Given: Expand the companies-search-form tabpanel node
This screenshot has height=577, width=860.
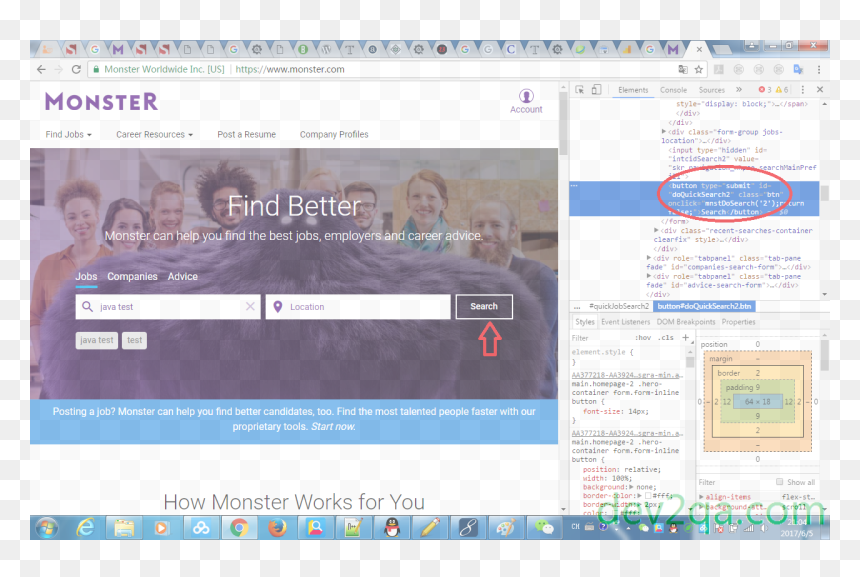Looking at the screenshot, I should tap(649, 258).
